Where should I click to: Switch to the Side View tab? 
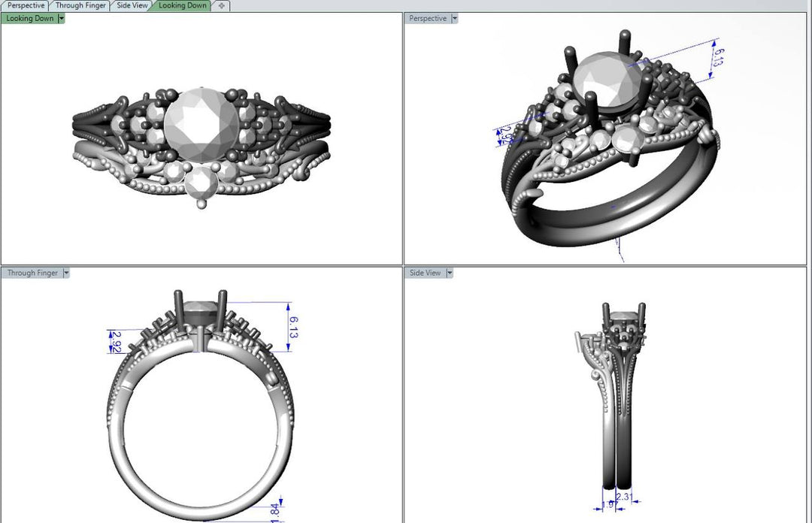[132, 5]
